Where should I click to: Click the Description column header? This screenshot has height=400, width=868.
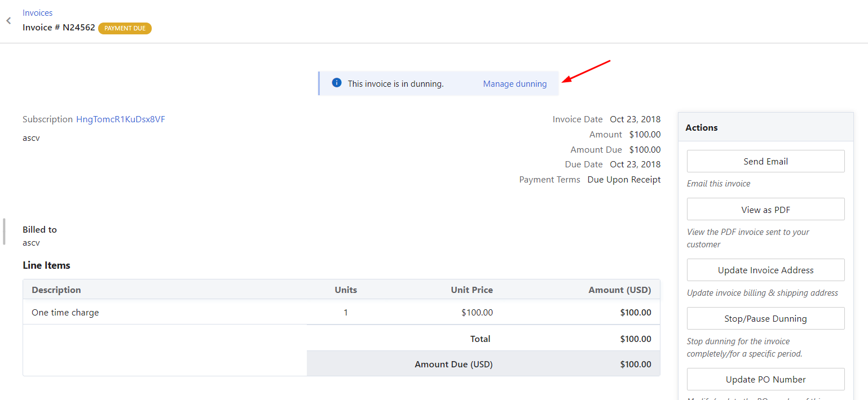point(56,290)
